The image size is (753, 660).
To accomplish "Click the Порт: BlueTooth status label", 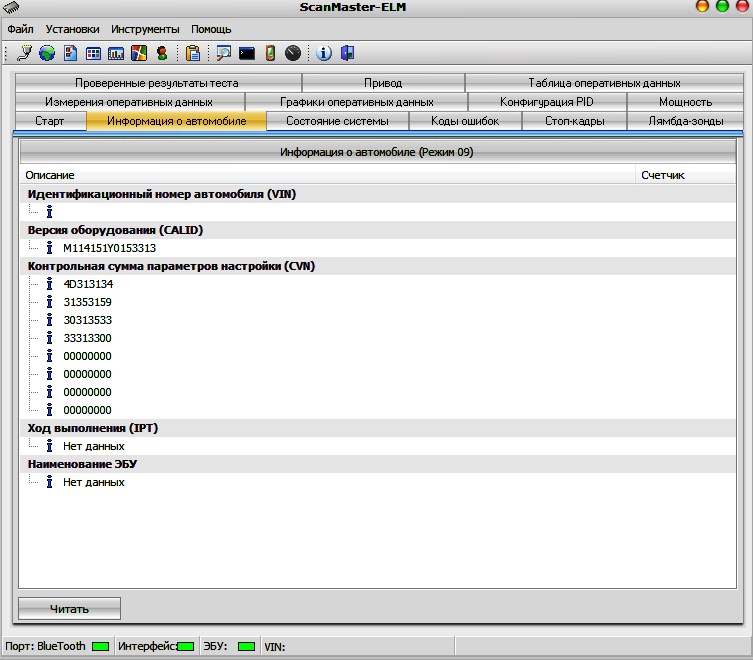I will pos(45,646).
